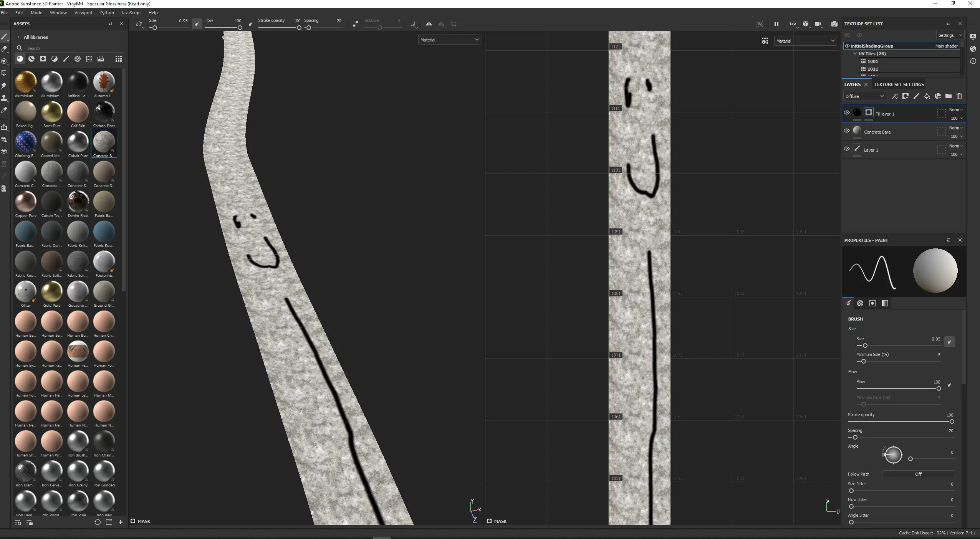Open the Diffuse channel dropdown
980x539 pixels.
coord(864,96)
